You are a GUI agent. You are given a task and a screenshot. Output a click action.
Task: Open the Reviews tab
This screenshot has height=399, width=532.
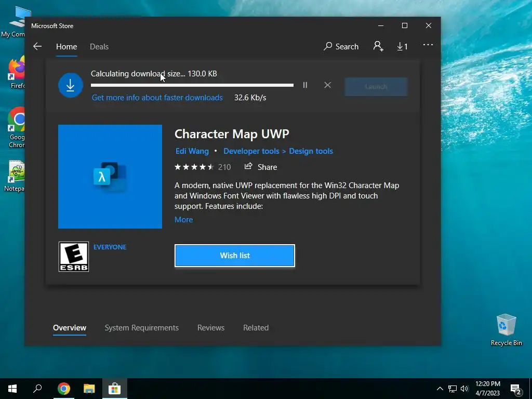[x=211, y=328]
